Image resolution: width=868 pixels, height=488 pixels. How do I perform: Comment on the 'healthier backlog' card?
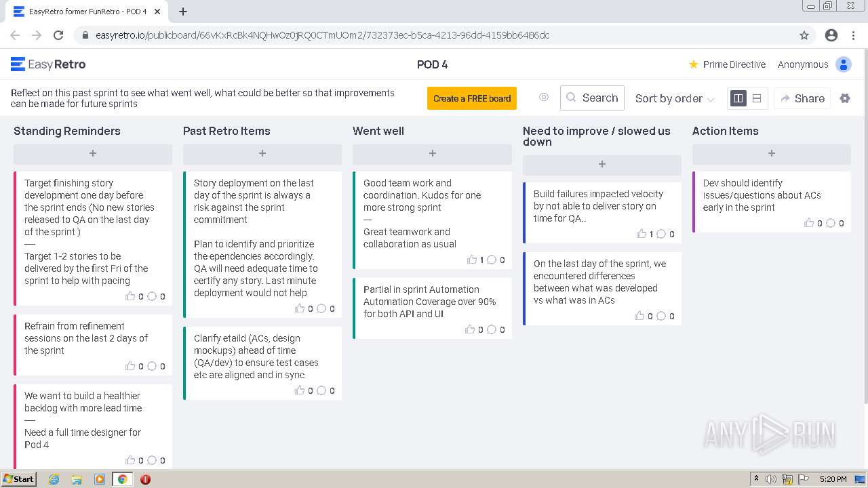point(152,460)
